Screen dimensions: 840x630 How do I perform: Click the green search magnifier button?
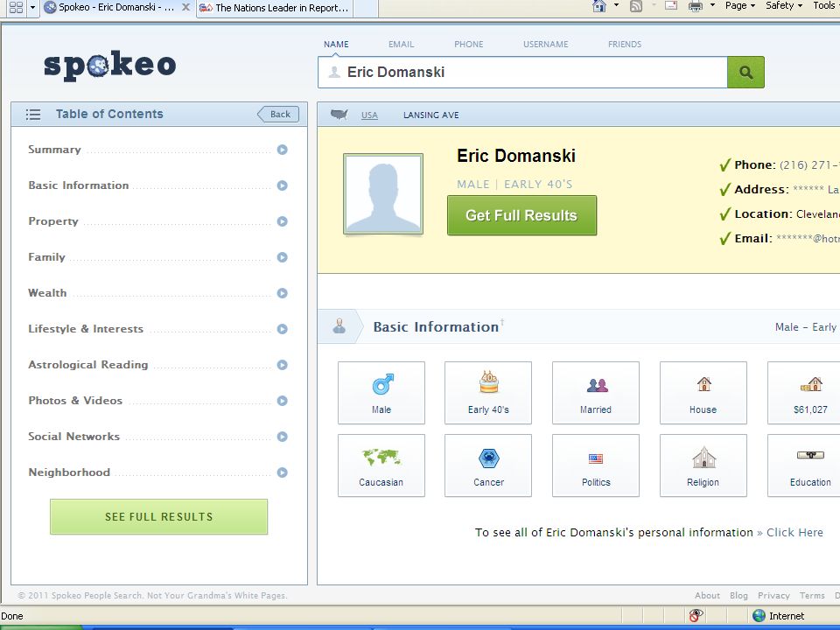[x=745, y=73]
